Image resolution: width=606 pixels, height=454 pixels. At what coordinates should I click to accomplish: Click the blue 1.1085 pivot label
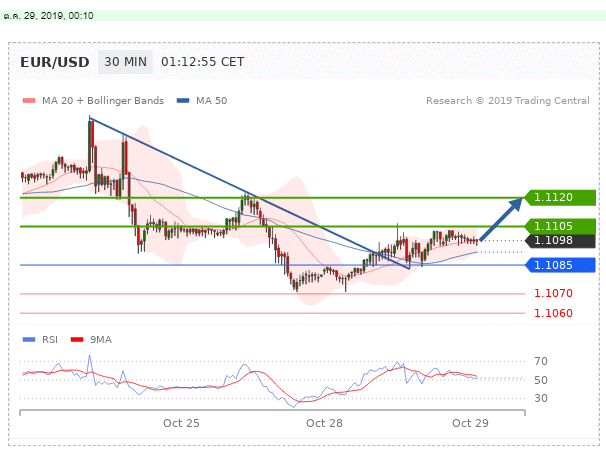click(560, 265)
